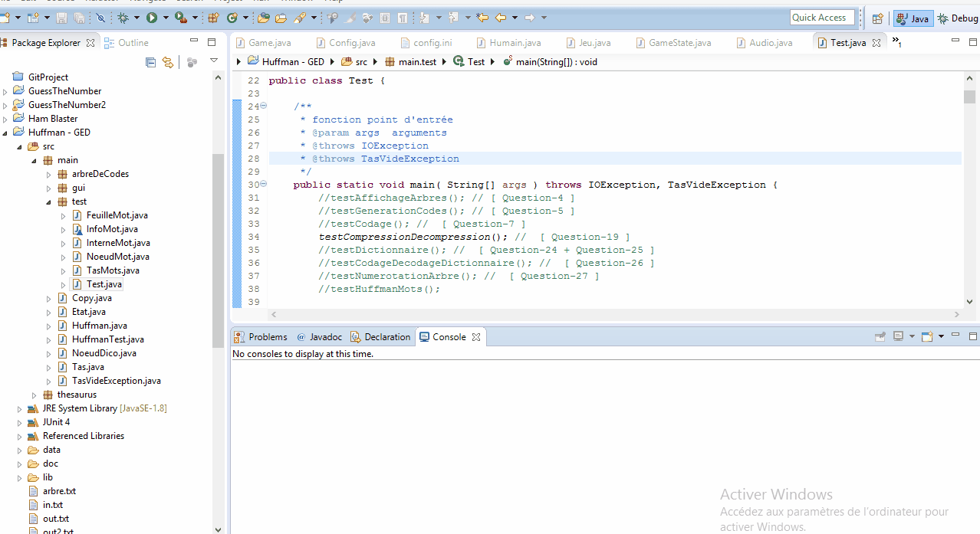Expand the gui package
The width and height of the screenshot is (980, 534).
(x=49, y=188)
